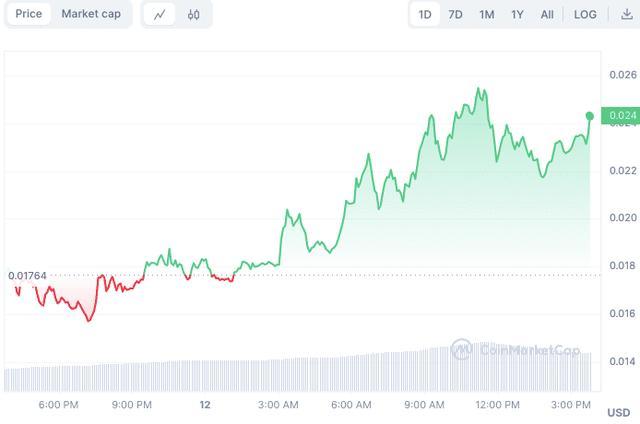Select the Market cap tab

91,15
